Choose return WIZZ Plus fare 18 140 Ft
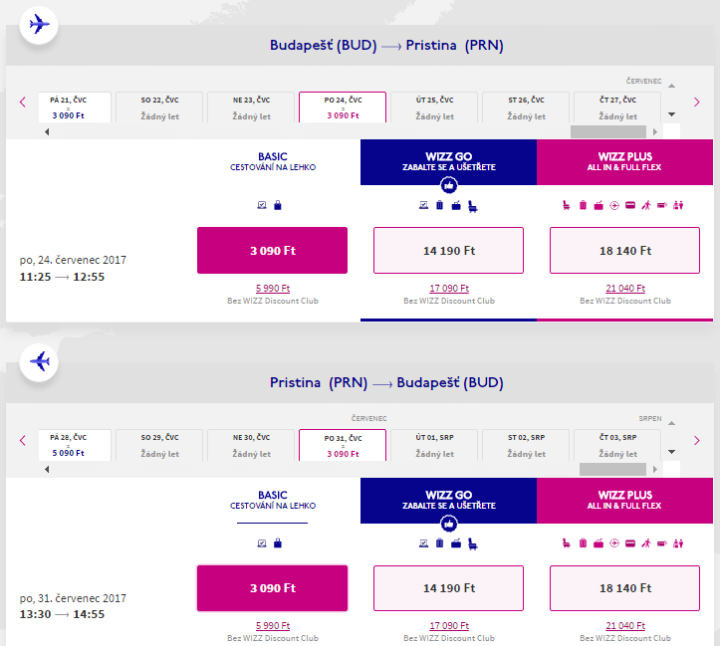720x646 pixels. pyautogui.click(x=625, y=588)
